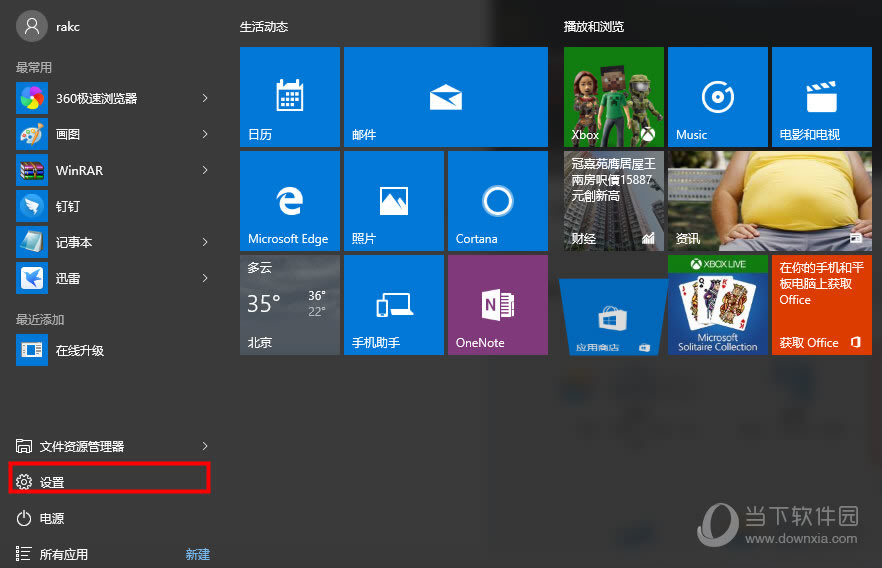Launch 迅雷 app icon
This screenshot has width=882, height=568.
pyautogui.click(x=32, y=278)
